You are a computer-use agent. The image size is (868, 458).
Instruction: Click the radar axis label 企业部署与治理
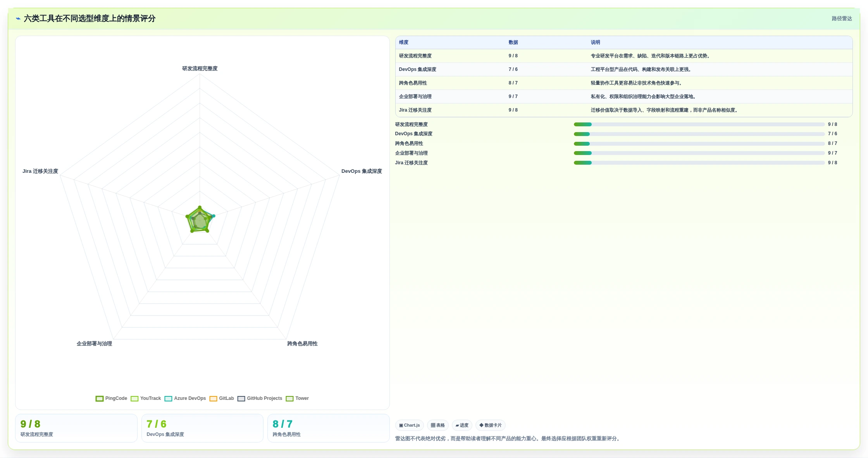click(94, 344)
